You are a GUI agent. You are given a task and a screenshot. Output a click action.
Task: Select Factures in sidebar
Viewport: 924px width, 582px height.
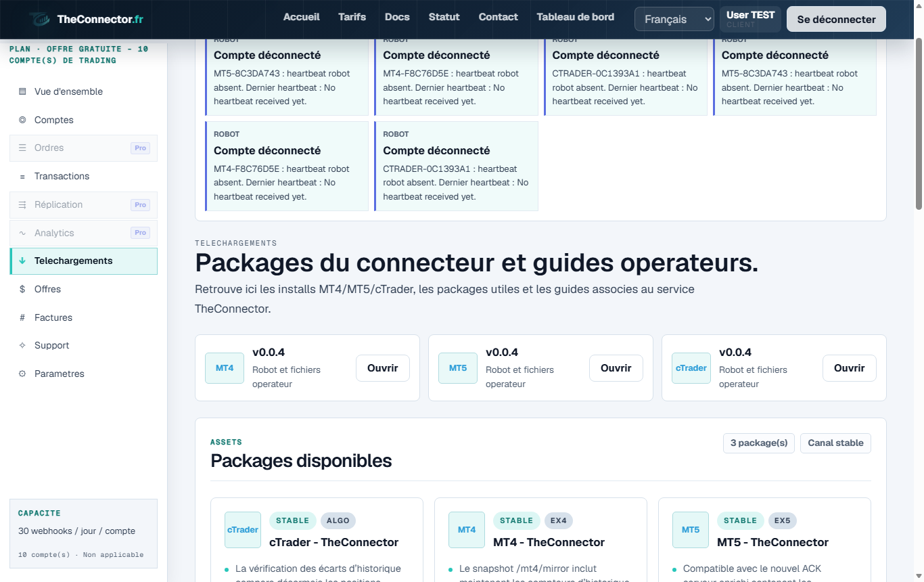coord(84,317)
